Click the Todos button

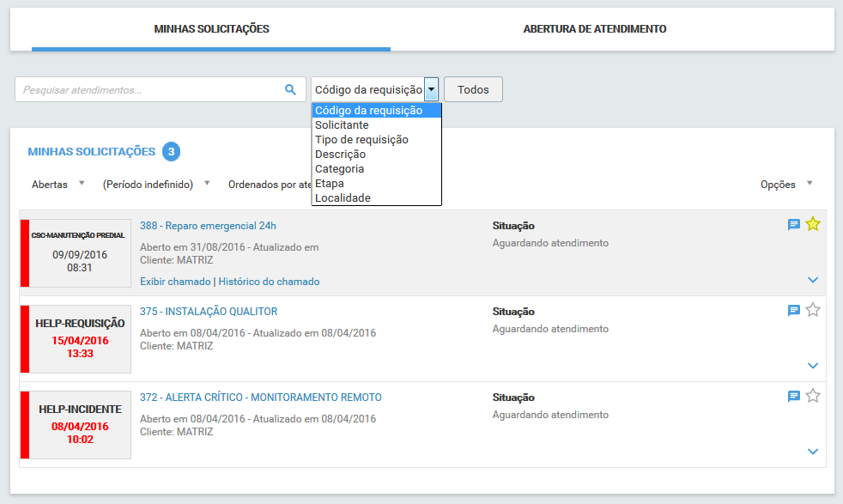pyautogui.click(x=473, y=89)
